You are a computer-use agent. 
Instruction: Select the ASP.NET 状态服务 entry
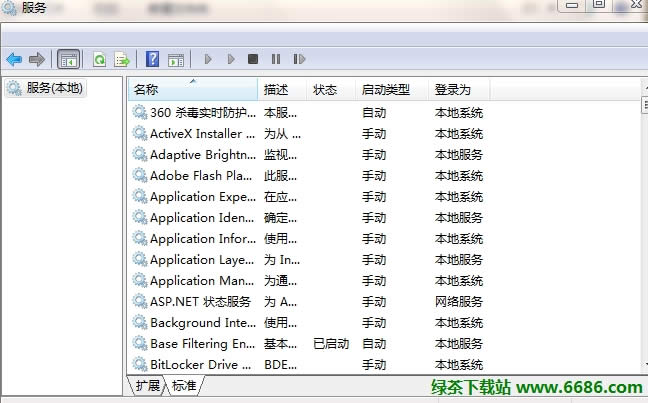coord(199,301)
